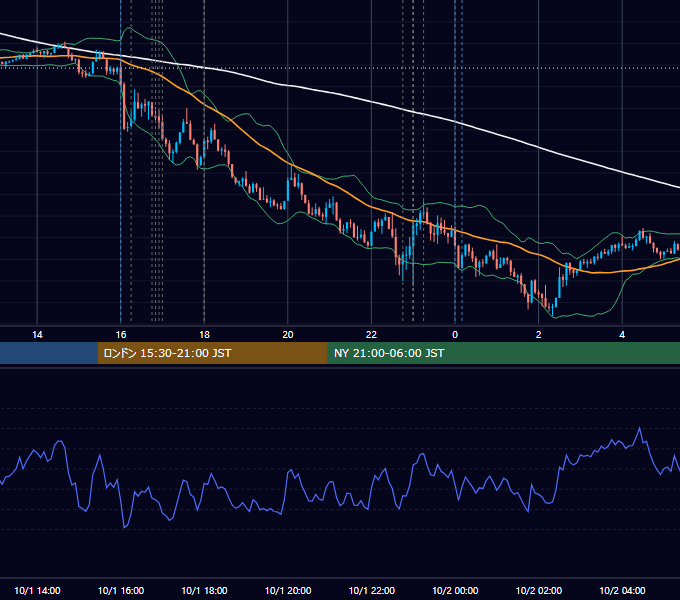Viewport: 680px width, 600px height.
Task: Click the 10/2 02:00 date label
Action: coord(539,590)
